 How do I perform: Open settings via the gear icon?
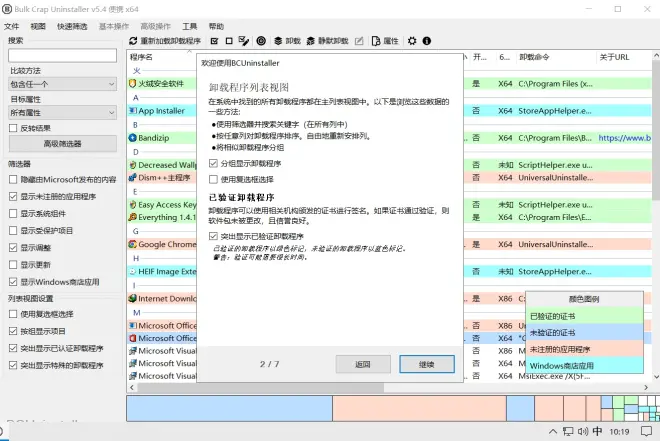click(412, 41)
